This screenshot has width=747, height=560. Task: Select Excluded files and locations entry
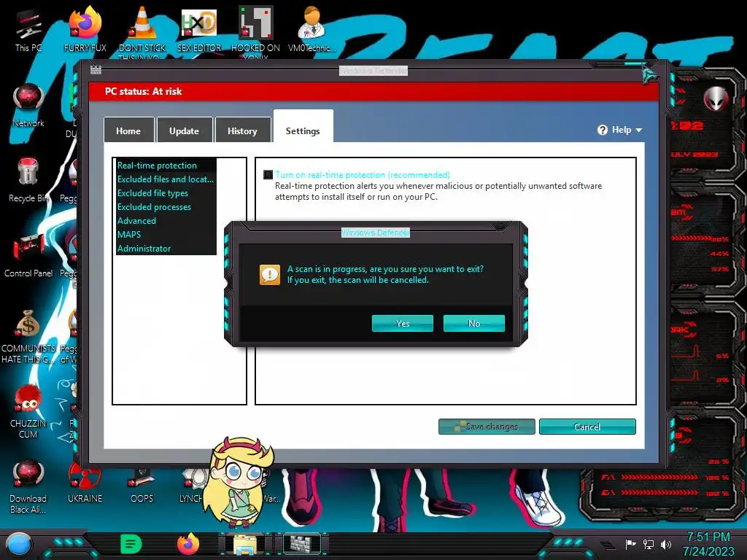click(x=166, y=179)
